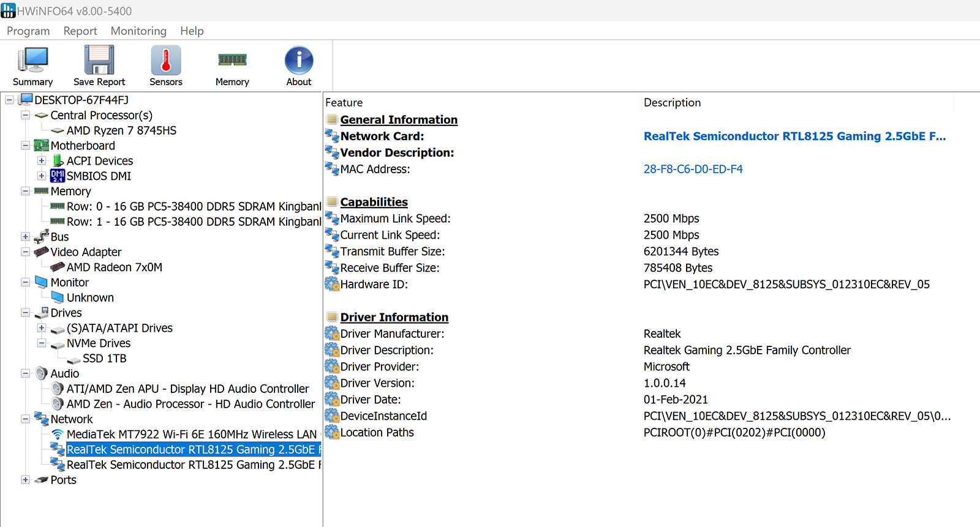This screenshot has width=980, height=527.
Task: Click the Hardware ID gear icon
Action: coord(332,284)
